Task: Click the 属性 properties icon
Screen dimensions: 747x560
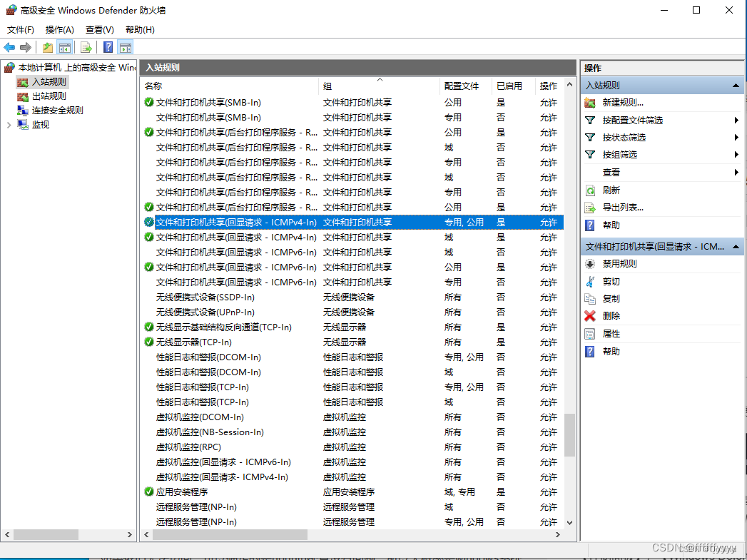Action: pyautogui.click(x=590, y=334)
